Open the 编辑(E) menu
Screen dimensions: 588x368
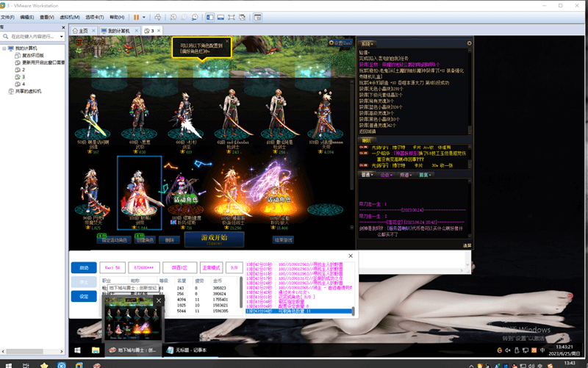[27, 17]
